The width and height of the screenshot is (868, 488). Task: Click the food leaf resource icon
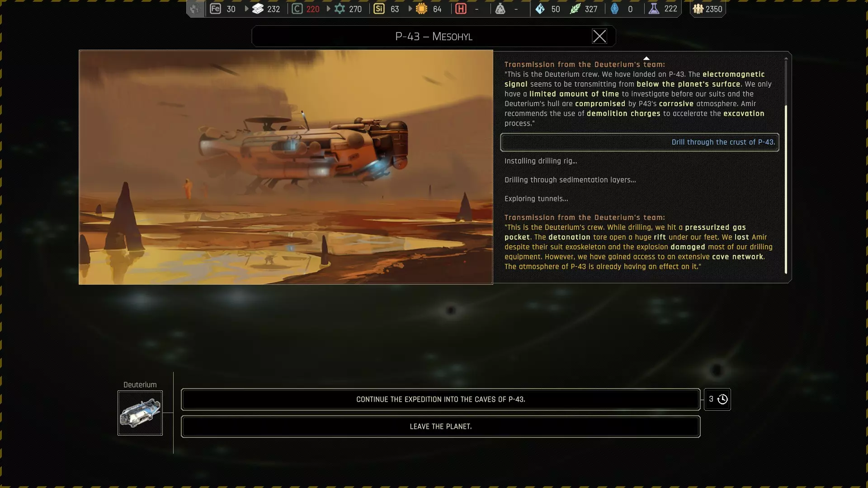point(575,9)
